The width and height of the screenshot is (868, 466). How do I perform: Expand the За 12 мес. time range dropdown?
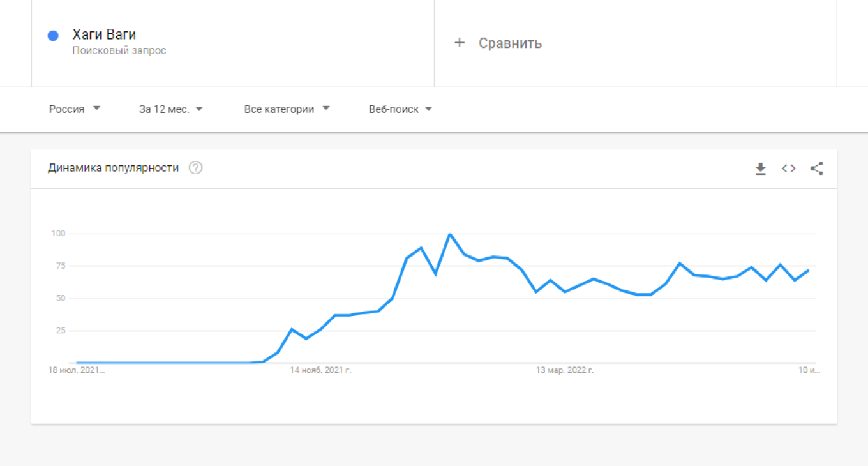(x=170, y=109)
